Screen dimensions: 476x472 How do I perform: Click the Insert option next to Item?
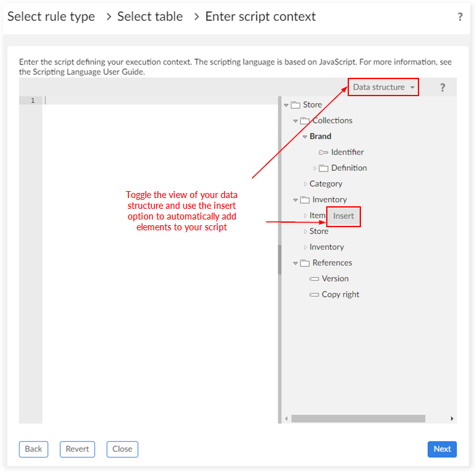pos(343,216)
